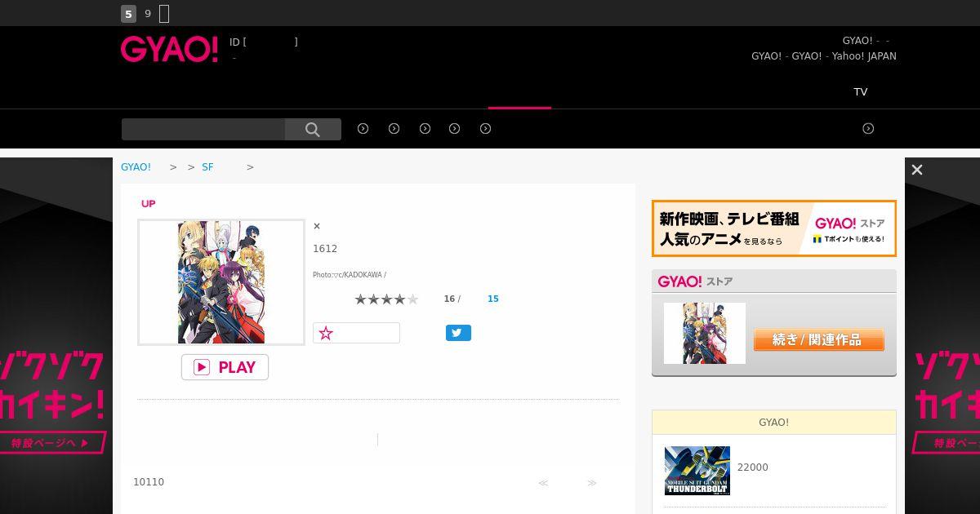Open the second circled-arrow nav link
This screenshot has width=980, height=514.
[x=394, y=128]
